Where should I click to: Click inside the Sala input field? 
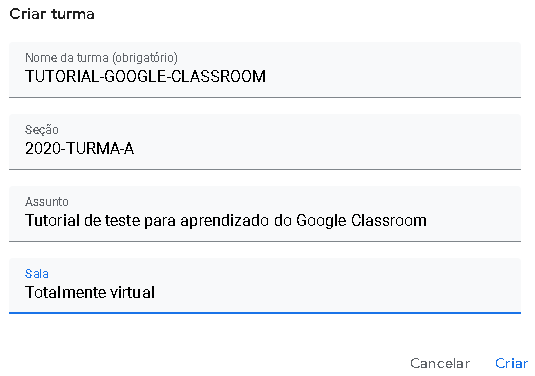265,286
